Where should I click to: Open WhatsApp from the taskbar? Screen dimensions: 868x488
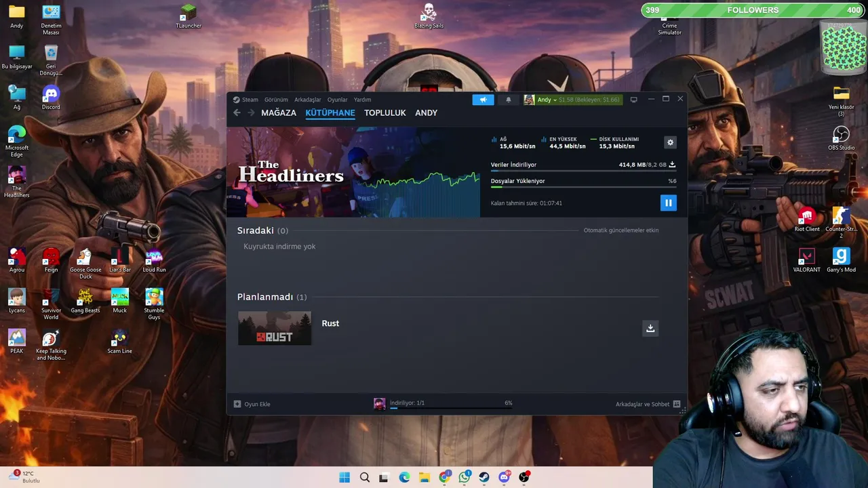click(x=465, y=477)
